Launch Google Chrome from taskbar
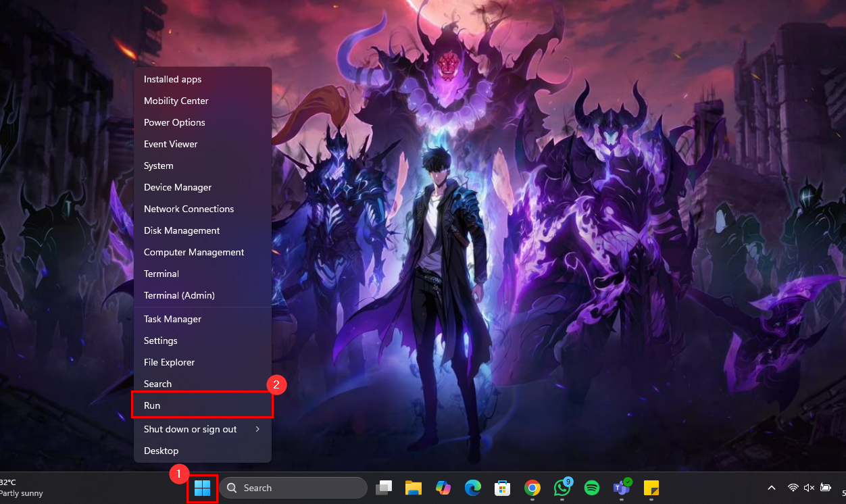This screenshot has height=504, width=846. pyautogui.click(x=532, y=488)
